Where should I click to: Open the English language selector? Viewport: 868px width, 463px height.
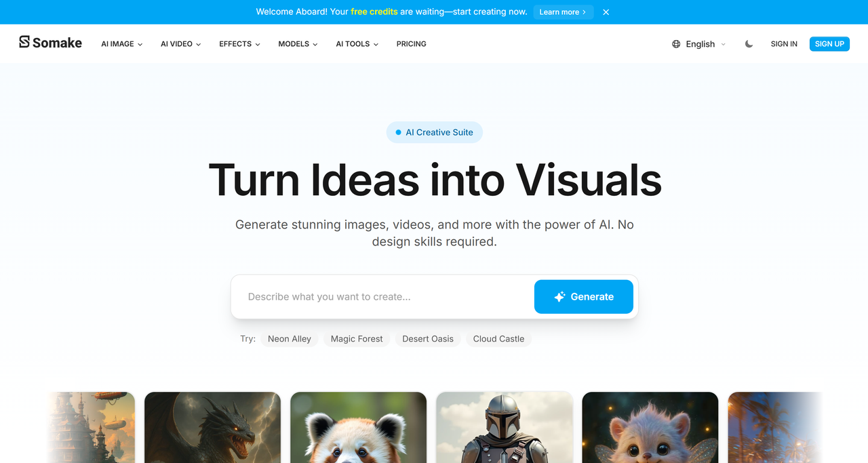click(x=699, y=44)
